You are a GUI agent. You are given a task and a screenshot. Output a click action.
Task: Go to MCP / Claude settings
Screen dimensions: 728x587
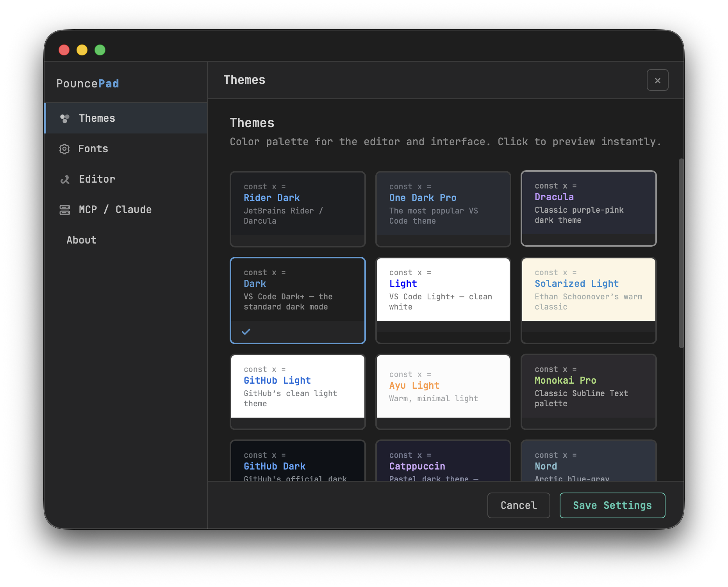126,210
